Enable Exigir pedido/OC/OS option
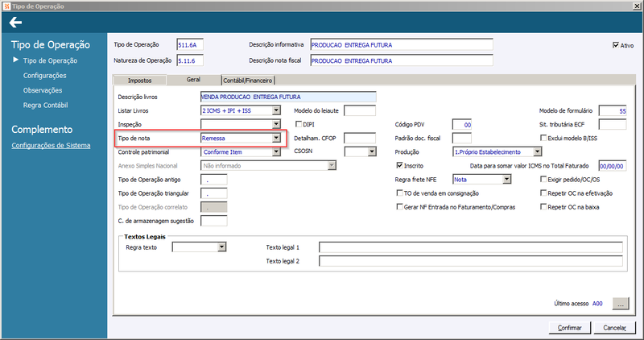 [x=543, y=179]
